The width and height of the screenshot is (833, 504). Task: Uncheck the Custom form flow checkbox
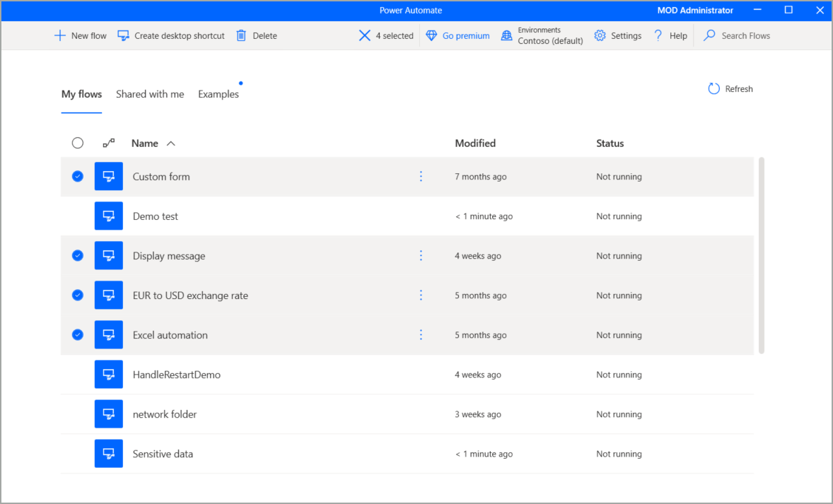[78, 177]
